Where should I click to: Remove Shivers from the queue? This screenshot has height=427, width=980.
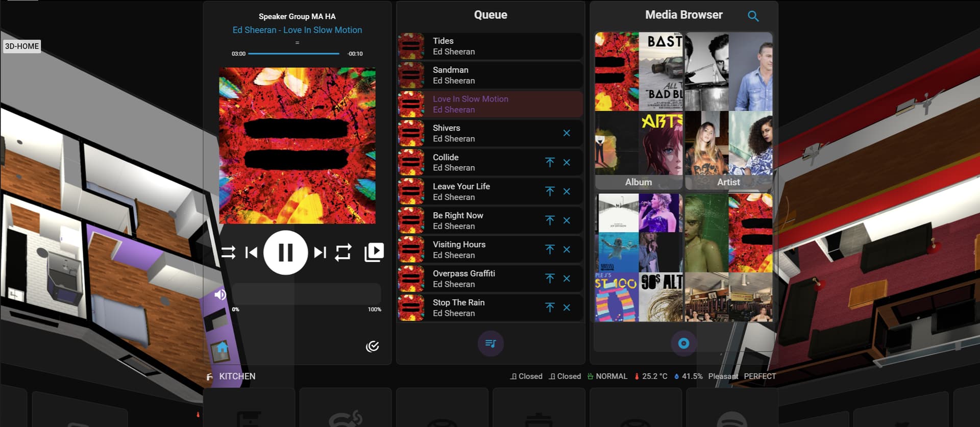(567, 133)
